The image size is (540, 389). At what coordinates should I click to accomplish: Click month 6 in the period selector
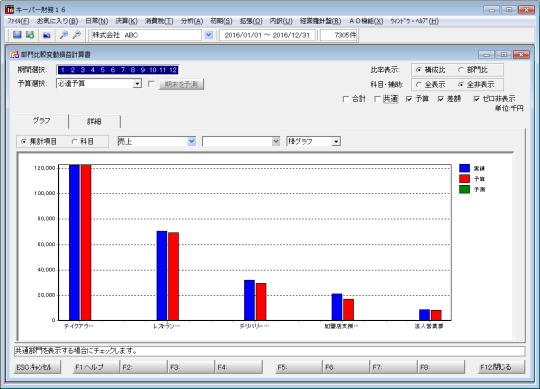click(113, 70)
